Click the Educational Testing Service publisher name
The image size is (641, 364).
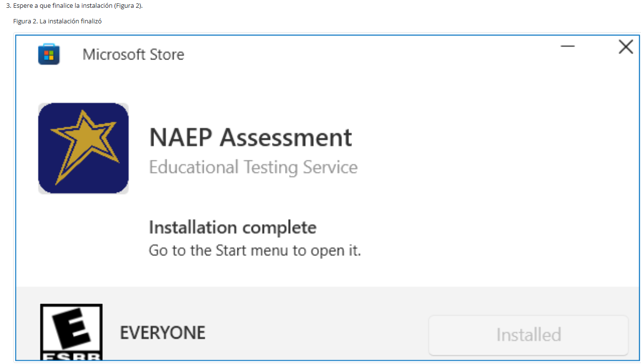point(253,167)
